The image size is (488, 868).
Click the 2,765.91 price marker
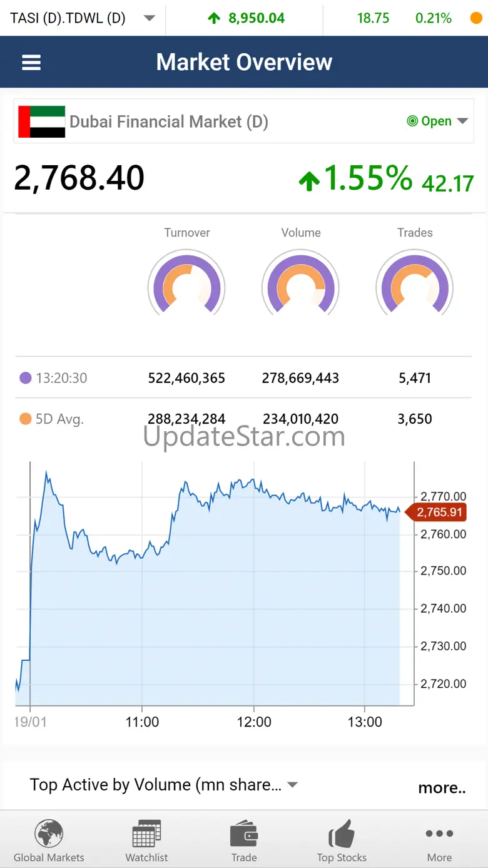tap(439, 513)
